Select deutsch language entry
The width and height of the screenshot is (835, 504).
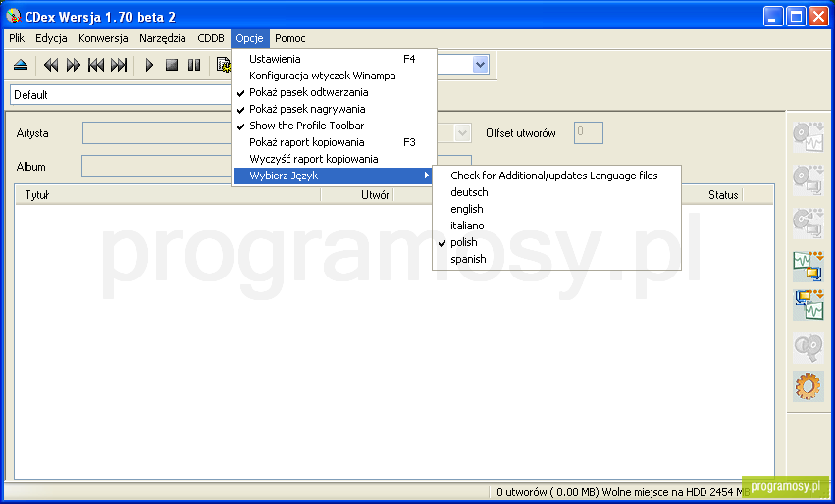click(556, 192)
